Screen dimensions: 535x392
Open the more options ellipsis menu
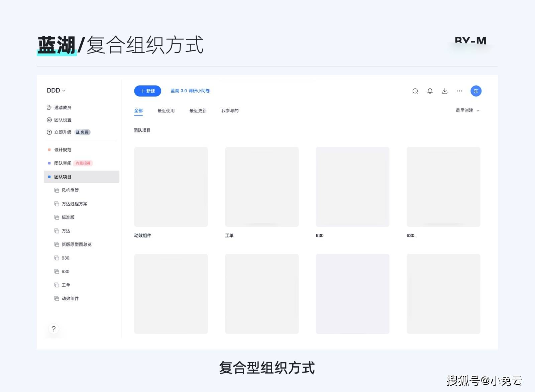459,91
